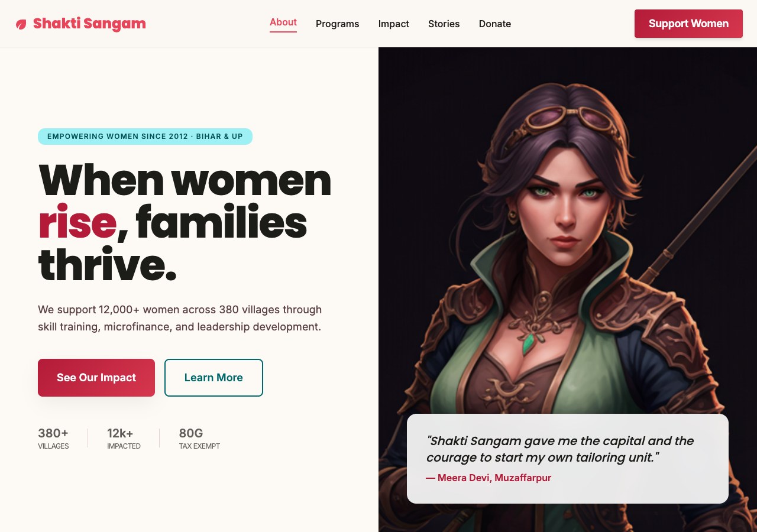Click the testimonial quote text
Image resolution: width=757 pixels, height=532 pixels.
(559, 449)
